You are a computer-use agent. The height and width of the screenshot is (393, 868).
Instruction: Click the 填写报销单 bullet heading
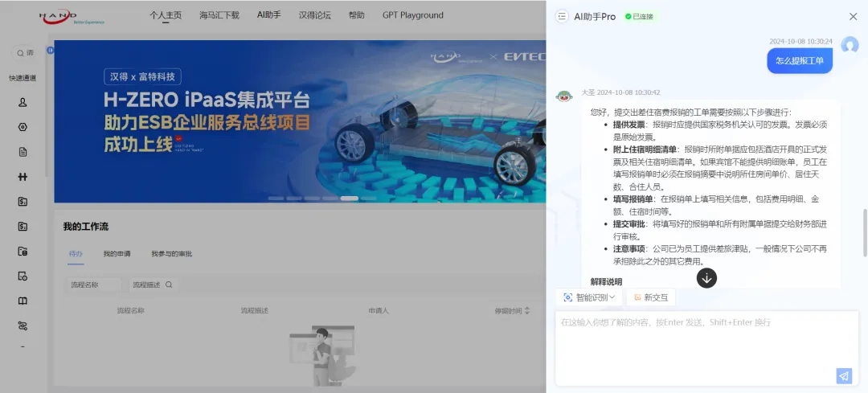[x=633, y=199]
